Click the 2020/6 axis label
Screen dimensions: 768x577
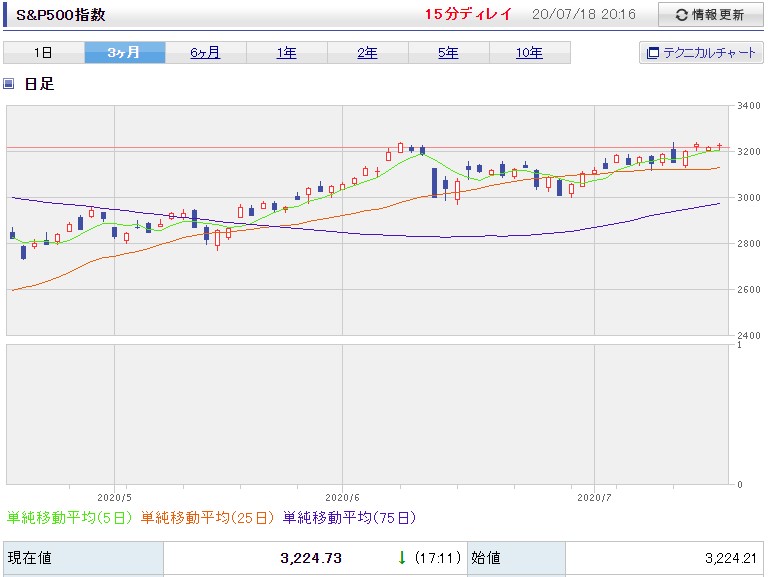point(342,498)
